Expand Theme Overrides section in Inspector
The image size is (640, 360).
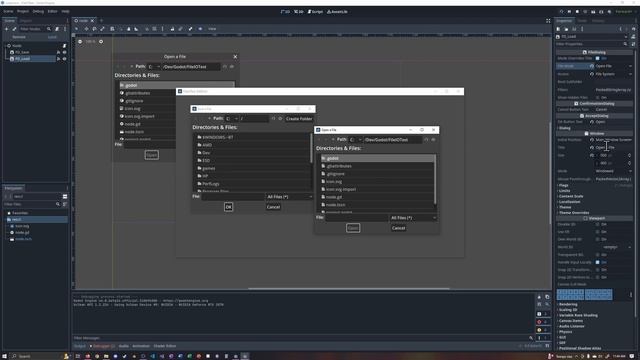pyautogui.click(x=573, y=213)
